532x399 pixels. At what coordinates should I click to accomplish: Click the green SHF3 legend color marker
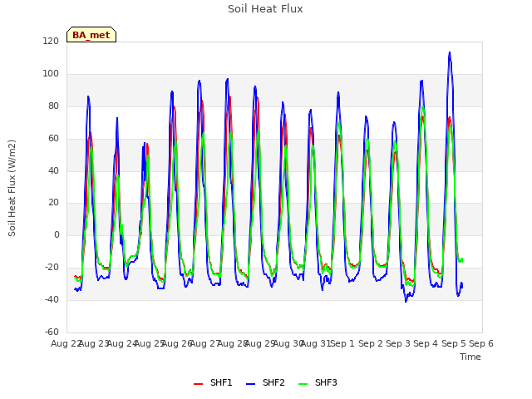coord(303,384)
